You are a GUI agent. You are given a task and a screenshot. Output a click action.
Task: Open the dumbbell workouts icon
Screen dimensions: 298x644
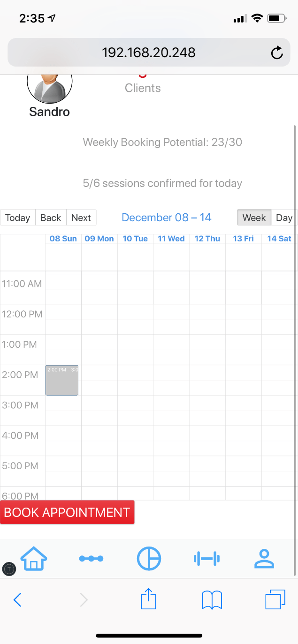[206, 558]
